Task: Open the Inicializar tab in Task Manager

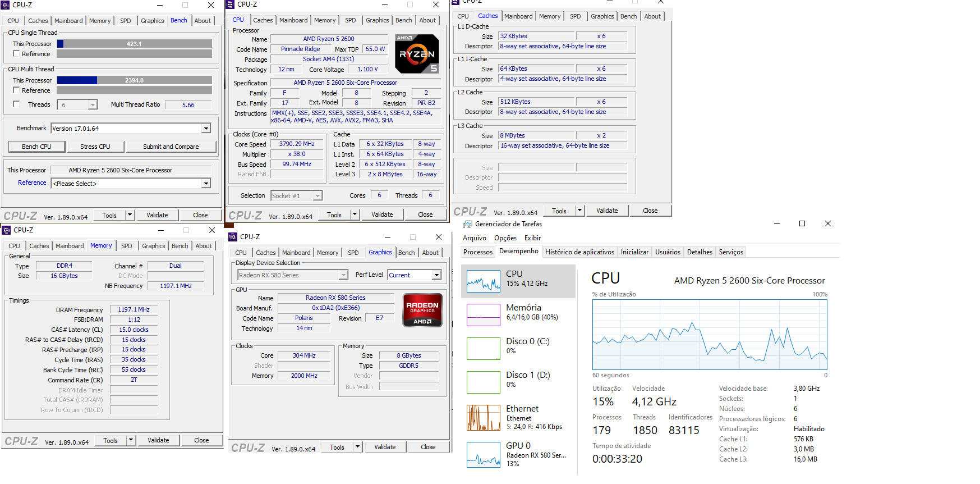Action: click(634, 252)
